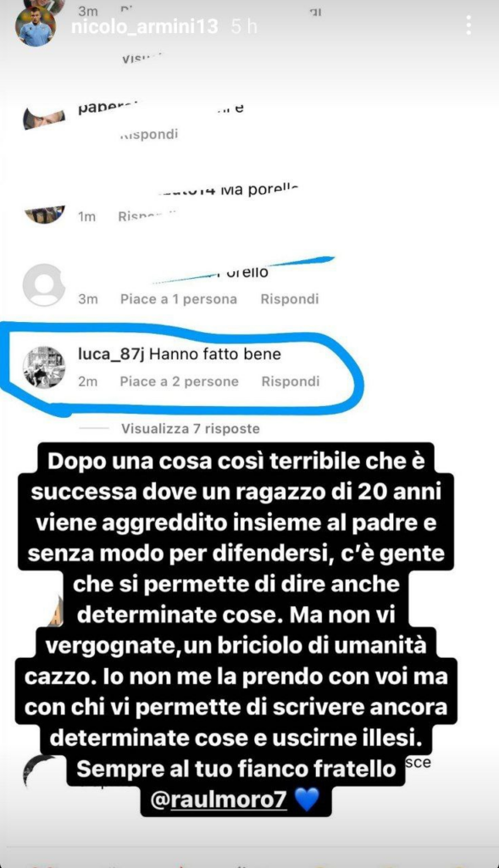View Piace a 2 persone likes
Image resolution: width=499 pixels, height=868 pixels.
click(180, 381)
